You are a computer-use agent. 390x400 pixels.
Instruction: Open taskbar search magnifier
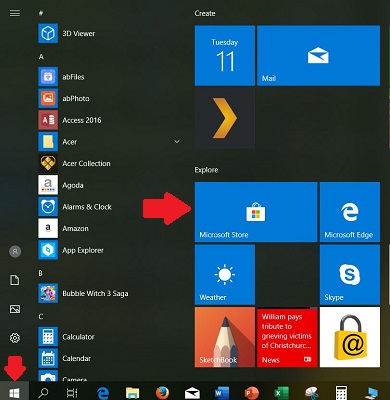[x=43, y=392]
